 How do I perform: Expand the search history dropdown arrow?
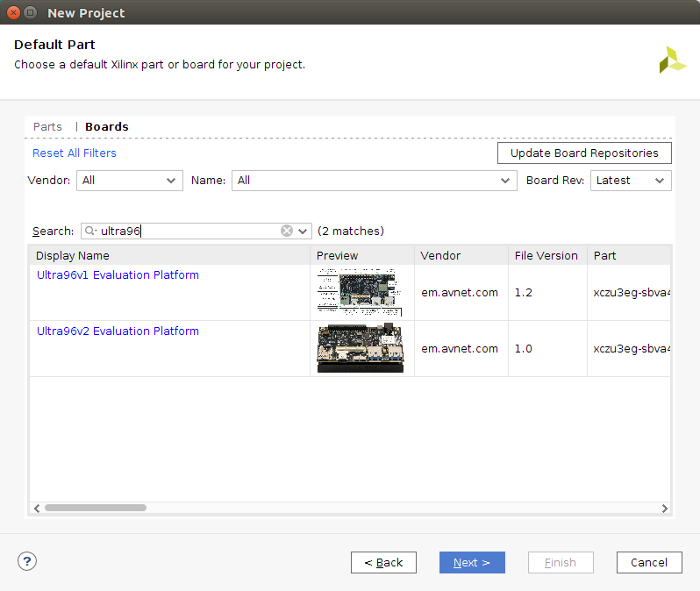pos(304,231)
